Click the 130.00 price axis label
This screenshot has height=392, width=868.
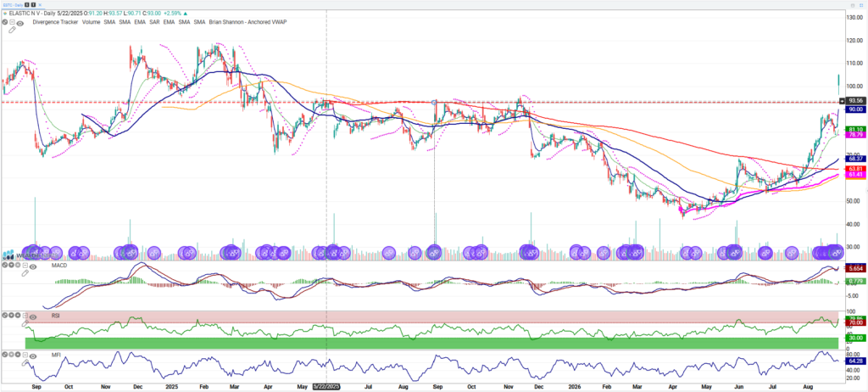[x=856, y=17]
